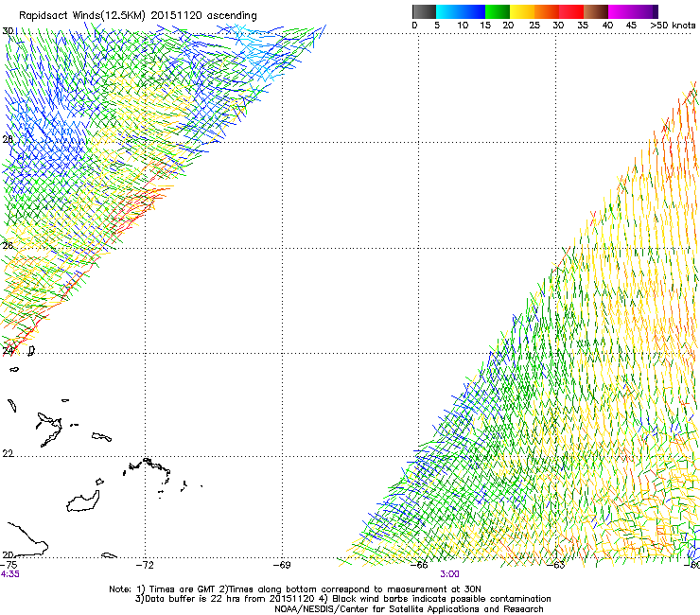Pick the orange 25-30 knots legend swatch
Image resolution: width=700 pixels, height=615 pixels.
tap(547, 11)
